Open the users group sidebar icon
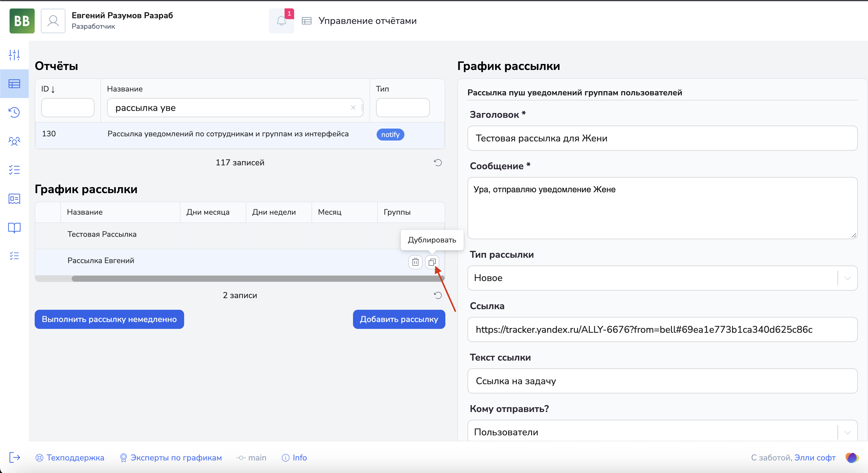Screen dimensions: 868x473 [x=14, y=141]
